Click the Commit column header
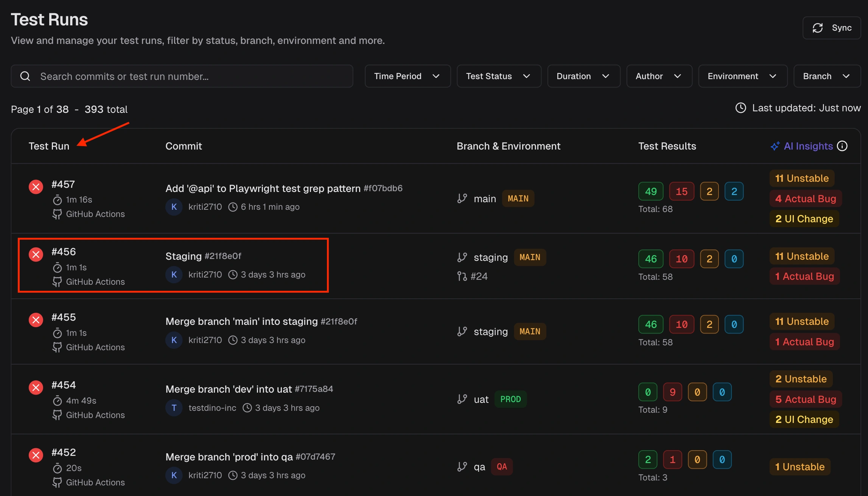This screenshot has width=868, height=496. coord(184,146)
